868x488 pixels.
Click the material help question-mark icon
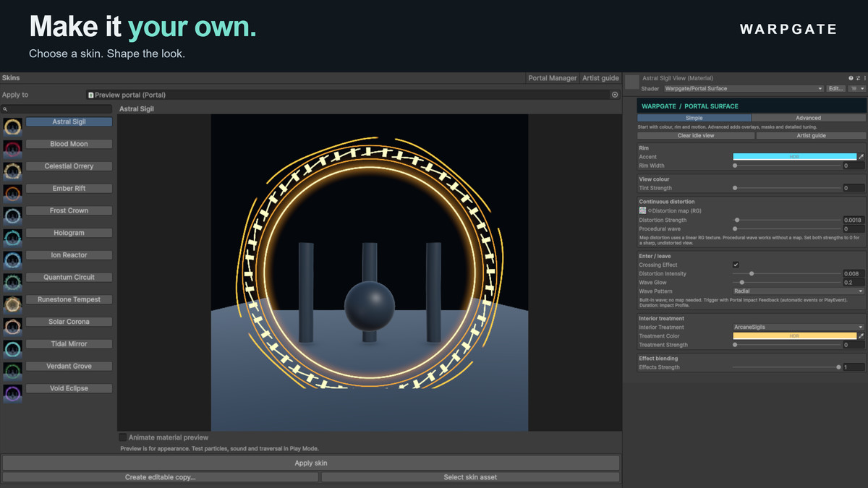(851, 78)
